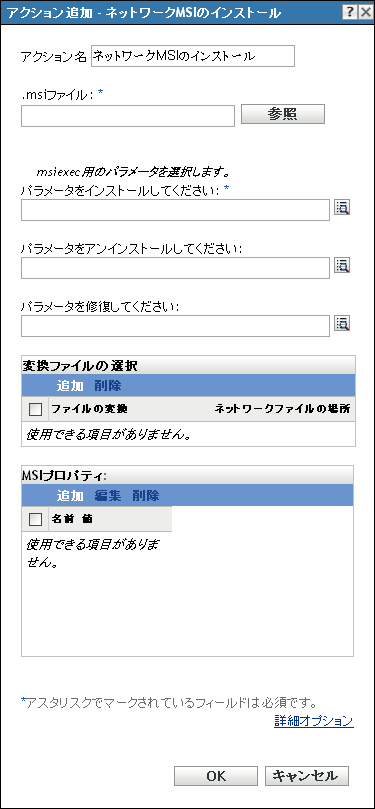This screenshot has height=809, width=375.
Task: Click 削除 in 変換ファイルの選択 toolbar
Action: 108,385
